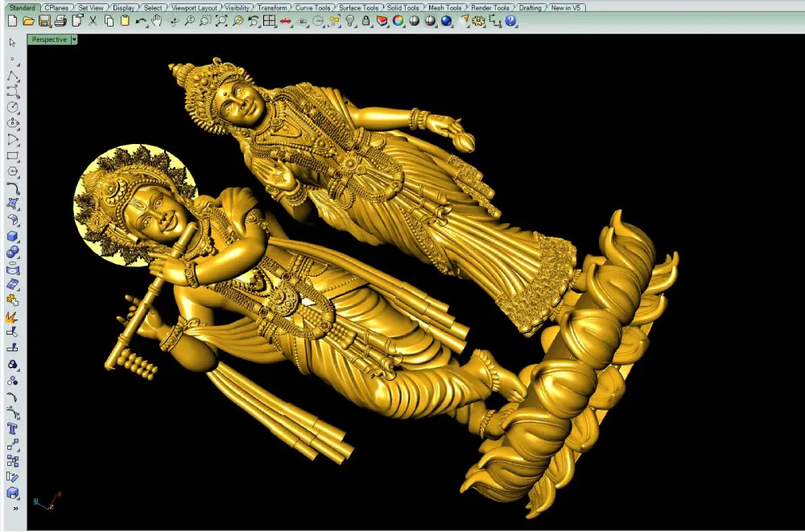Select the Circle tool in sidebar
Screen dimensions: 805x532
pos(12,107)
